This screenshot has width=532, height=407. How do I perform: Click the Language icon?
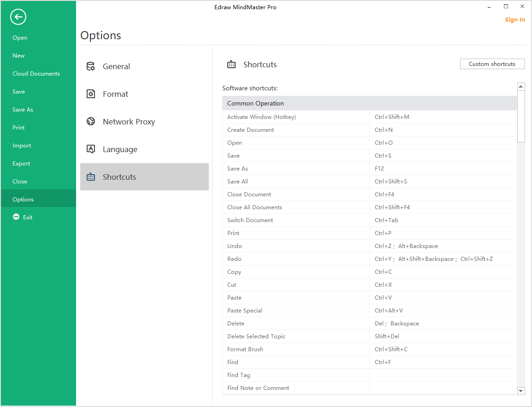pyautogui.click(x=91, y=149)
